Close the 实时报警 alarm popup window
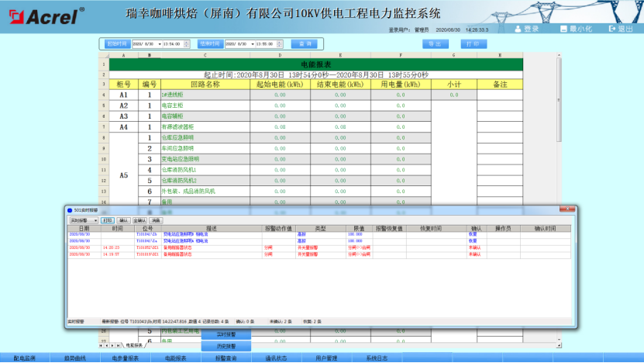The image size is (644, 363). coord(567,210)
